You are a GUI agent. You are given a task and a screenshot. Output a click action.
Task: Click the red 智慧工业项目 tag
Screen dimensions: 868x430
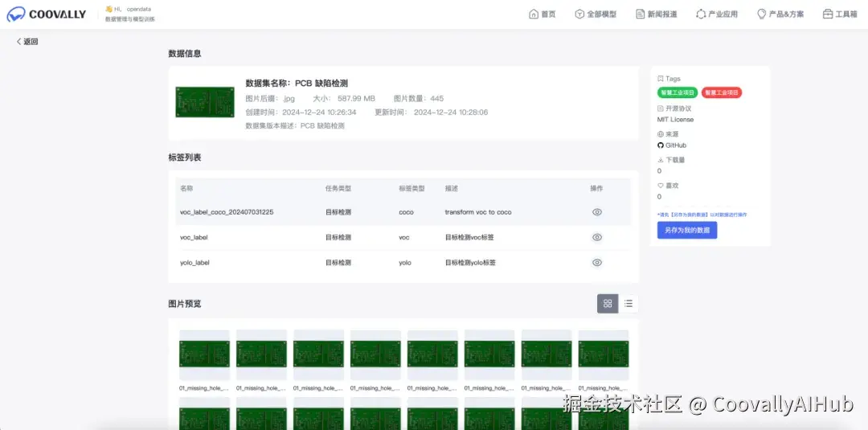pos(722,93)
